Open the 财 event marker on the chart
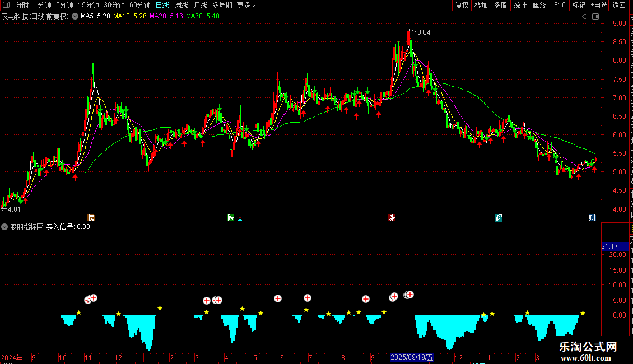This screenshot has height=364, width=633. click(x=592, y=217)
